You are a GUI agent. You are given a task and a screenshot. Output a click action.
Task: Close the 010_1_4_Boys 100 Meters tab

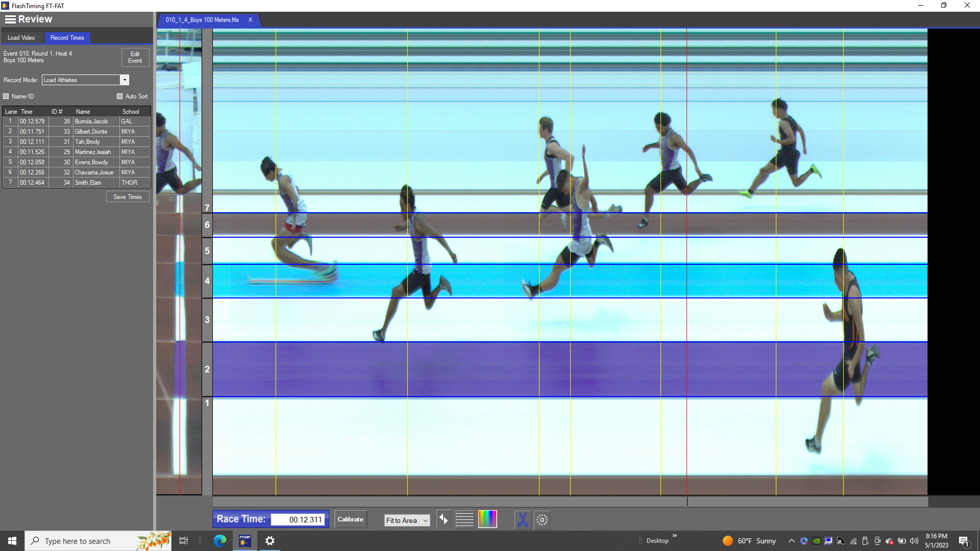click(x=250, y=20)
